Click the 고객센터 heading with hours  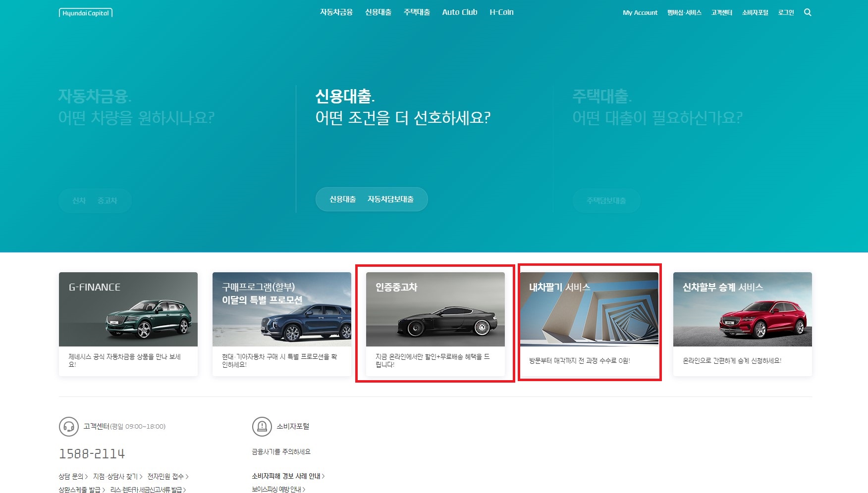click(x=124, y=426)
